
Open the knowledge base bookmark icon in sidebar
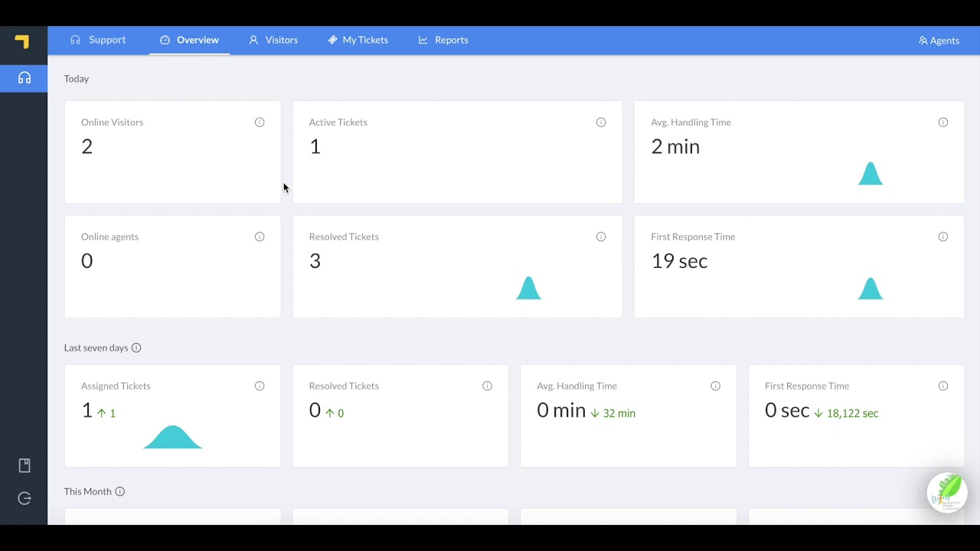24,465
